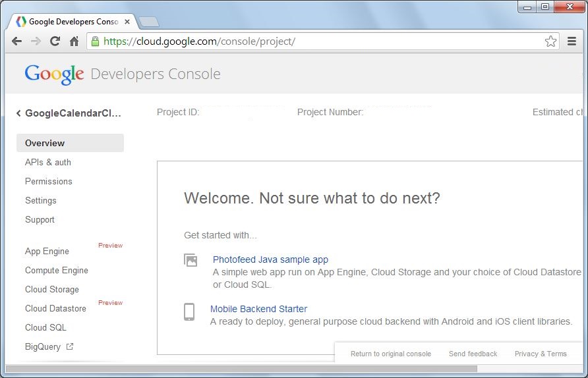This screenshot has width=588, height=378.
Task: Open a new browser tab
Action: (x=149, y=22)
